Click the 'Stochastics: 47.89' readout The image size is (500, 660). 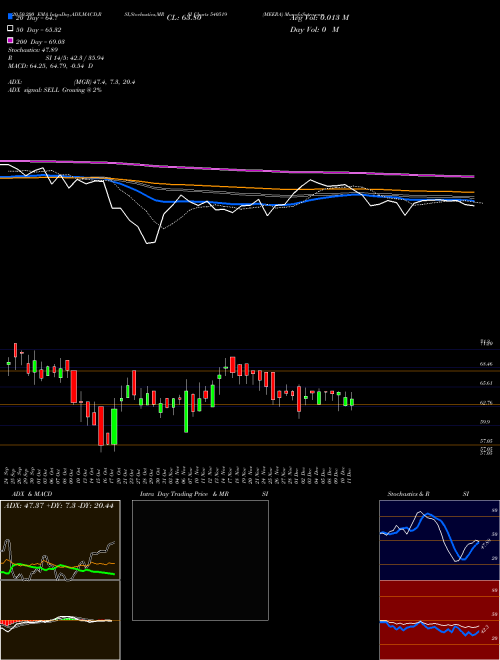coord(33,50)
